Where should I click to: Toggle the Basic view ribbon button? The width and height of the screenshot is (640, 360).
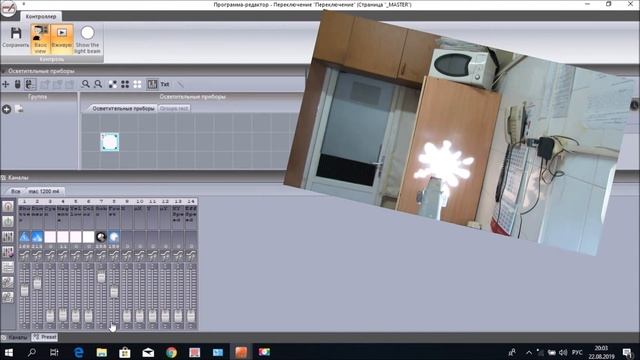point(40,39)
